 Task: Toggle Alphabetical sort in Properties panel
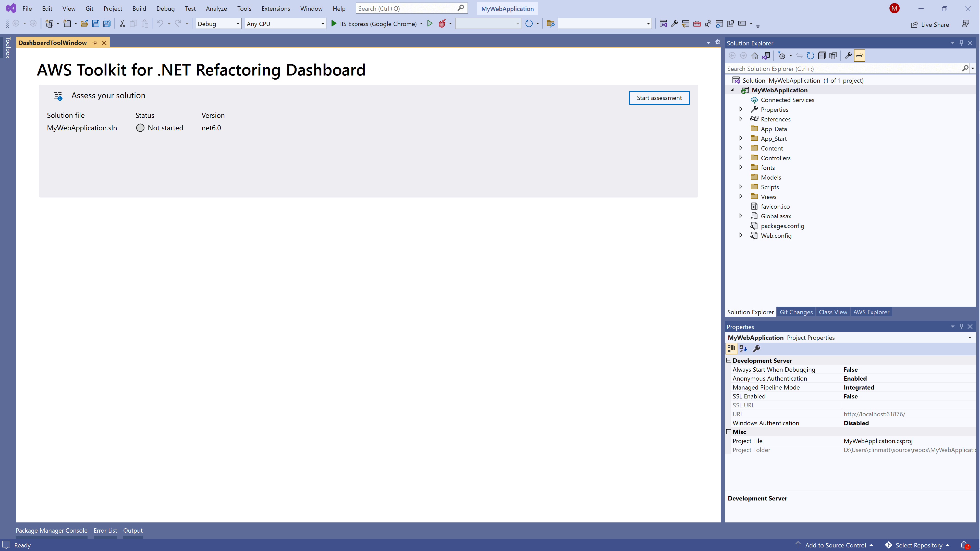(x=743, y=349)
